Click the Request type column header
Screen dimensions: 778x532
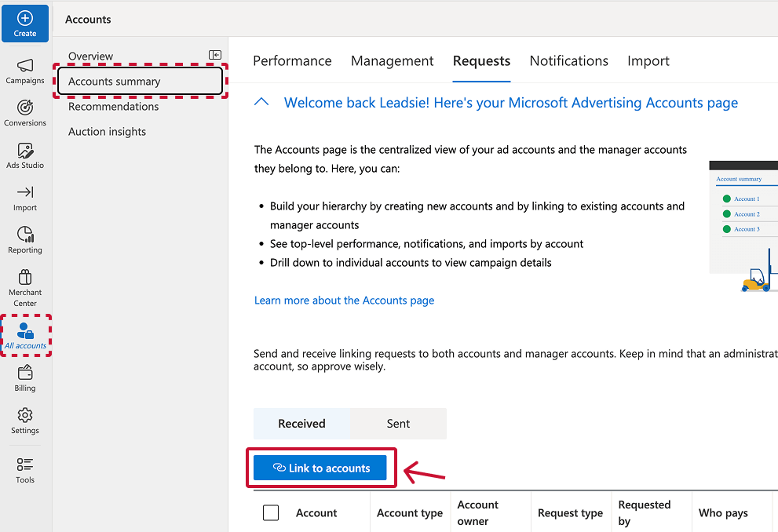coord(570,512)
